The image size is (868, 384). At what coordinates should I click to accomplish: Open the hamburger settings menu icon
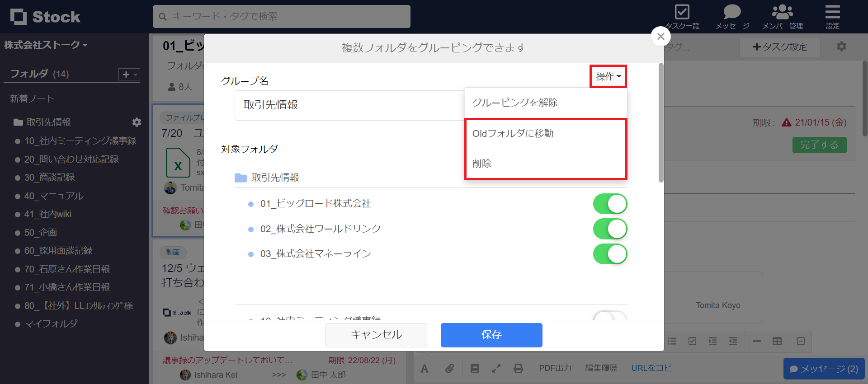[832, 13]
